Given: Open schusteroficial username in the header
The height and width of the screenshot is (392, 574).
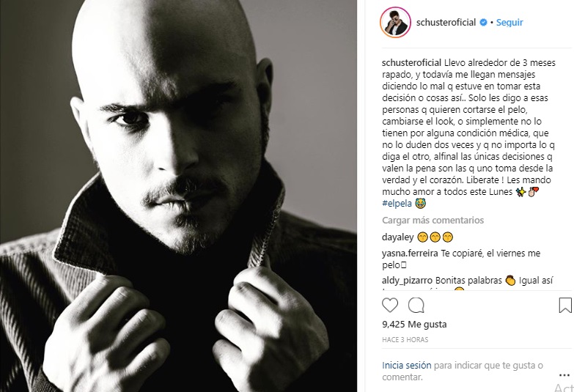Looking at the screenshot, I should tap(446, 22).
